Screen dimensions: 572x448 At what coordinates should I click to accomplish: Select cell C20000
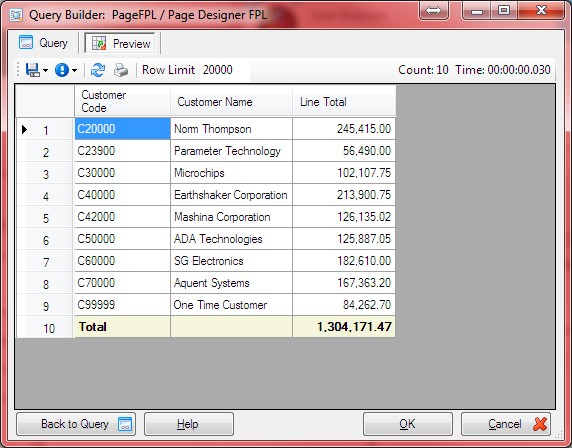[x=122, y=129]
